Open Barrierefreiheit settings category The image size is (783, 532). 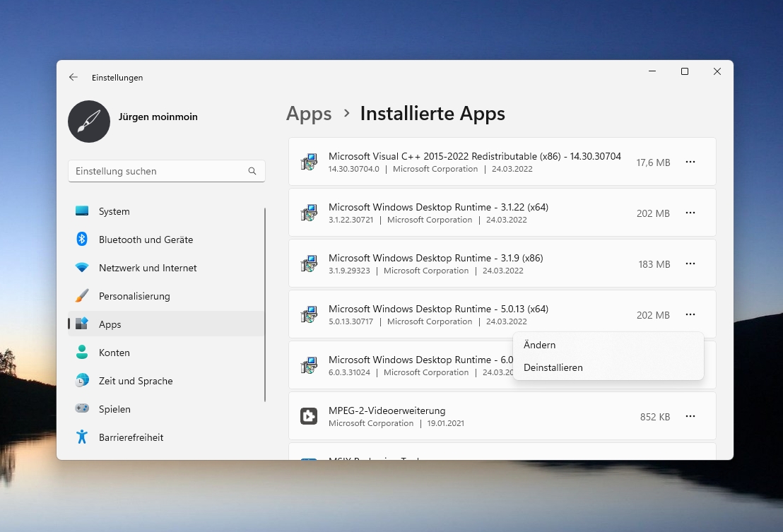point(166,437)
